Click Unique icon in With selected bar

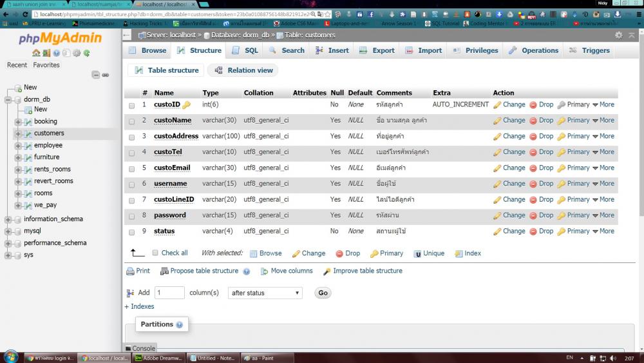[417, 253]
